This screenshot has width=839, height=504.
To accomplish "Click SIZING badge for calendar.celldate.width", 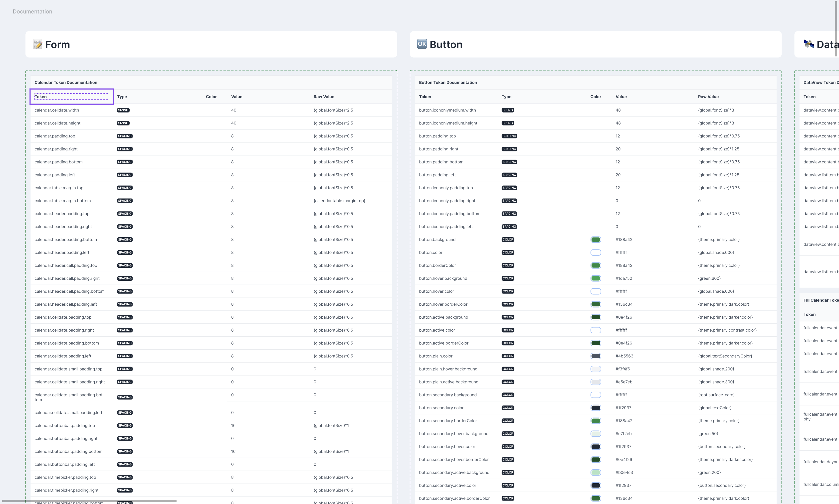I will (123, 110).
